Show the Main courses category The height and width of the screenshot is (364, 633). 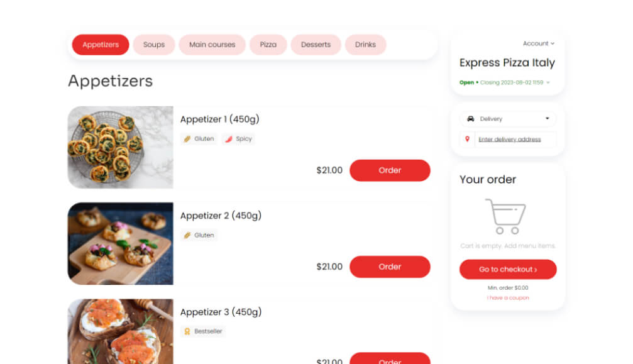pos(212,45)
